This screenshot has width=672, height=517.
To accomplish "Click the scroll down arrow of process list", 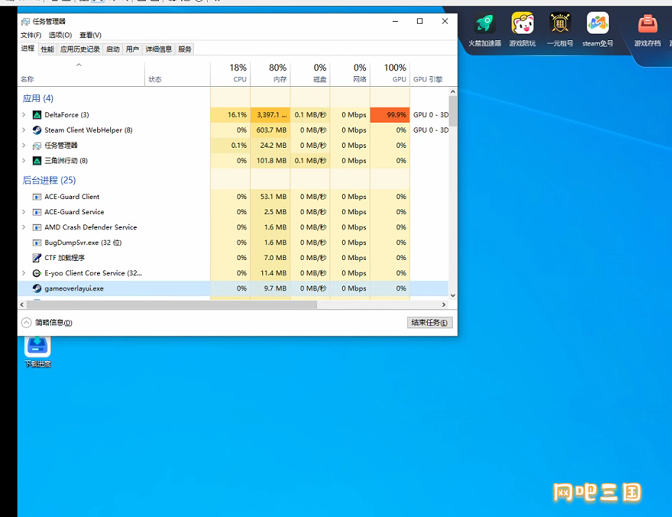I will point(453,295).
